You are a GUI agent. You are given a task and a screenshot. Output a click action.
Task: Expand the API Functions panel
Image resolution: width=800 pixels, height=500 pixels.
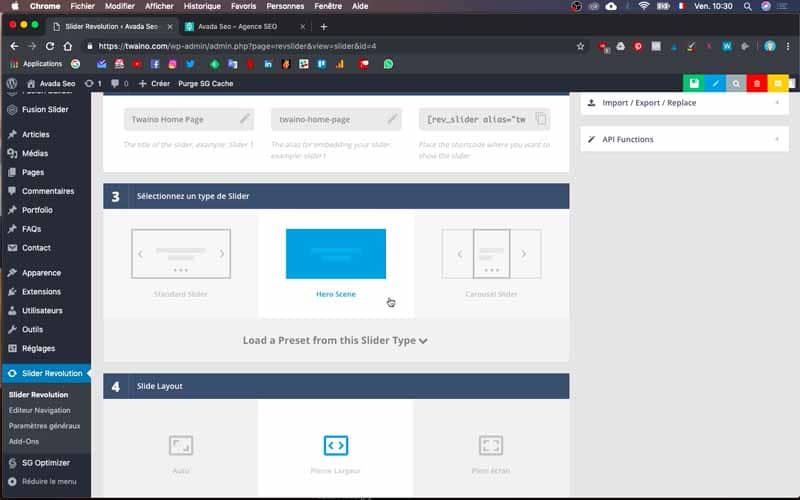pyautogui.click(x=684, y=139)
